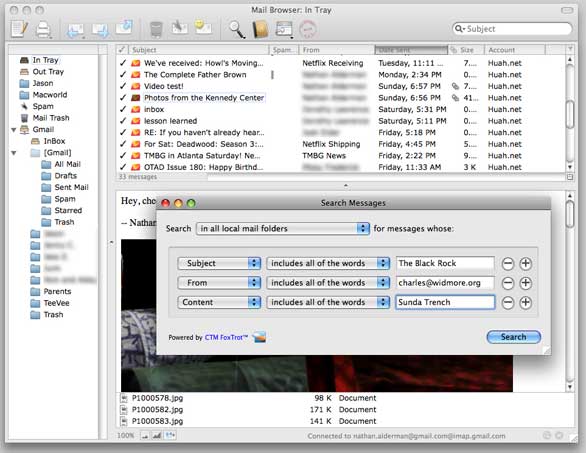Viewport: 586px width, 453px height.
Task: Click the delete trash can toolbar icon
Action: pos(156,29)
